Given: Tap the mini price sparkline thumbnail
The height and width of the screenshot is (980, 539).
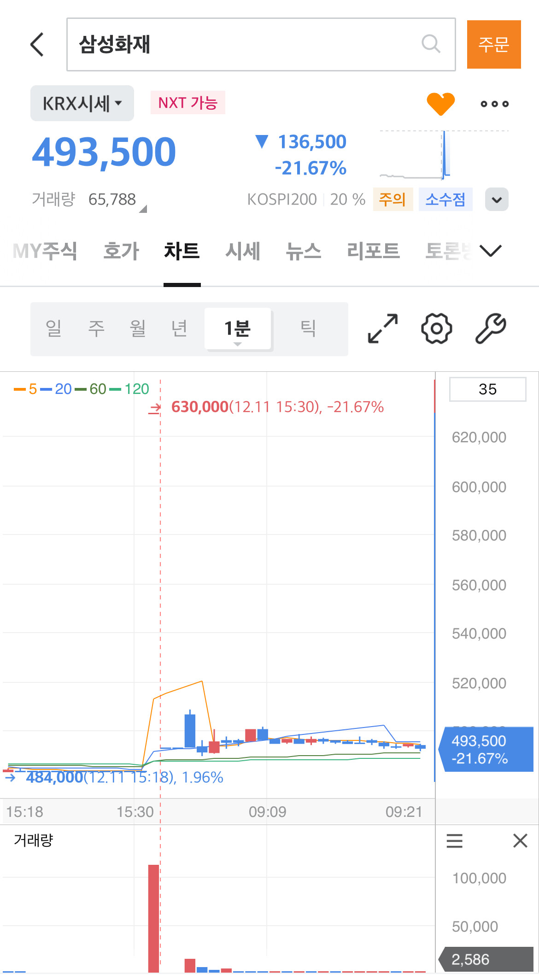Looking at the screenshot, I should point(444,155).
